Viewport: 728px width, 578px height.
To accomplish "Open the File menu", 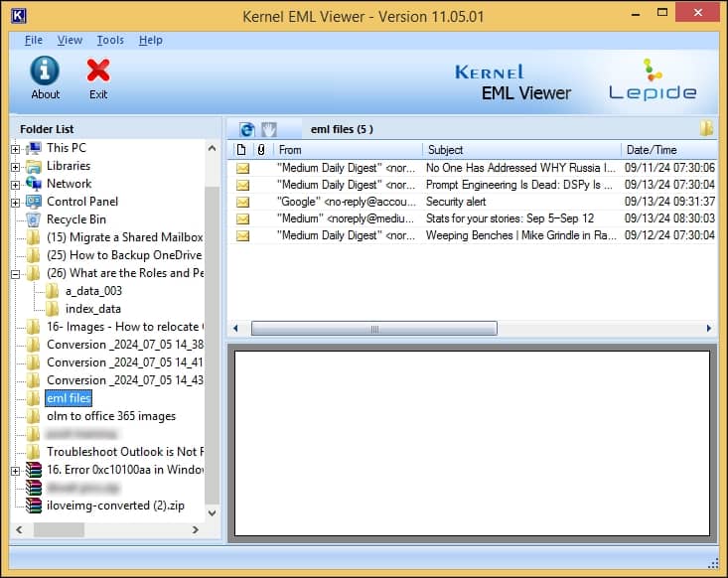I will tap(34, 41).
